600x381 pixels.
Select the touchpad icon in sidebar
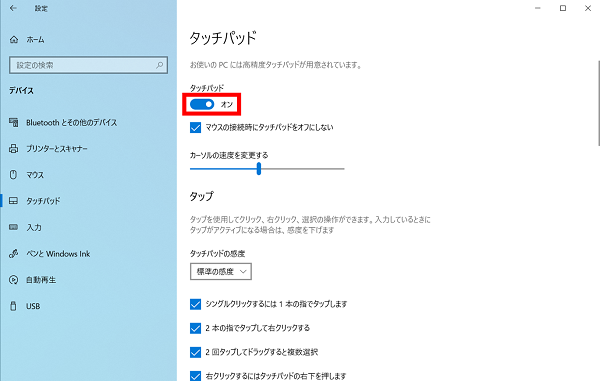coord(13,200)
